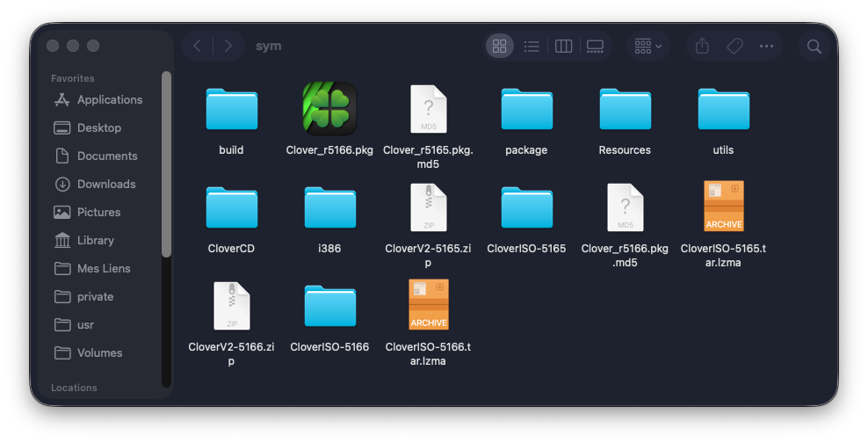Select the build folder icon
The width and height of the screenshot is (868, 443).
[231, 108]
